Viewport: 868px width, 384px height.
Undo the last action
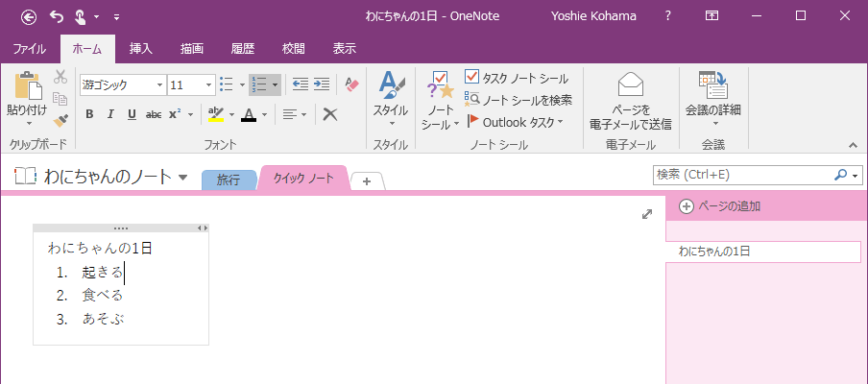point(57,16)
